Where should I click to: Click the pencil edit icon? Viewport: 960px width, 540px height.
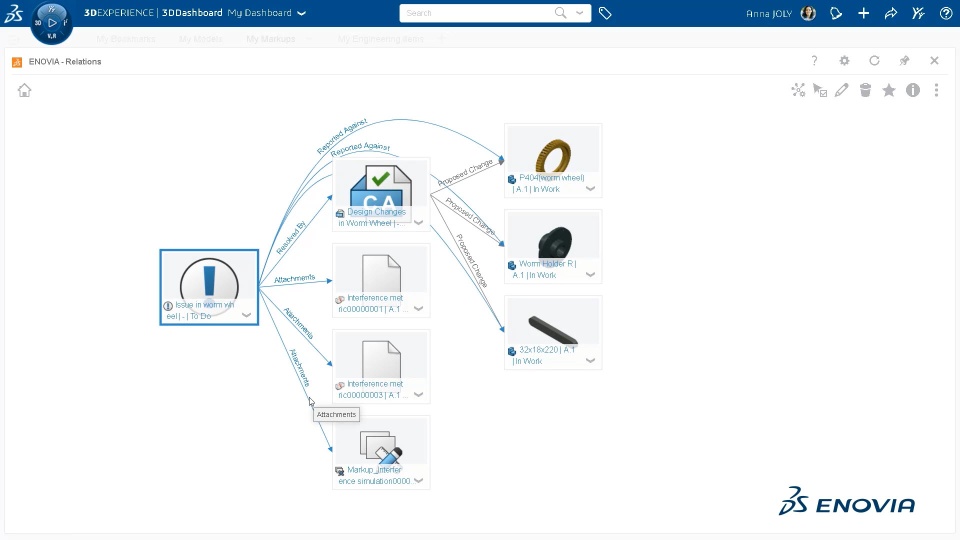pos(842,91)
